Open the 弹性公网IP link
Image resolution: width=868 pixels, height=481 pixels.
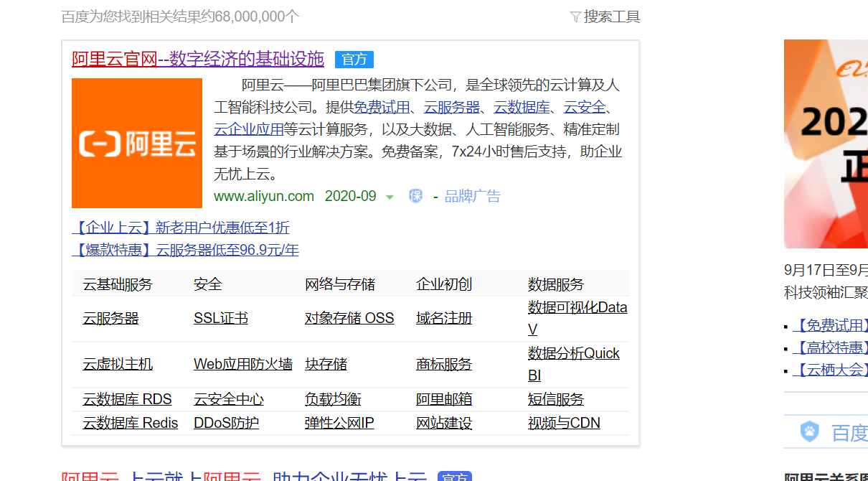click(339, 423)
